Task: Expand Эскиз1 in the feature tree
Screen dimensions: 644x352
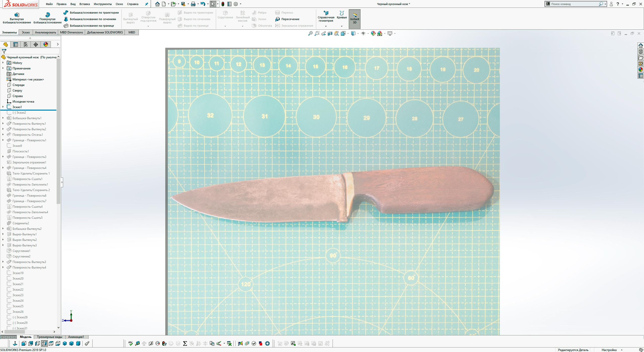Action: pyautogui.click(x=3, y=107)
